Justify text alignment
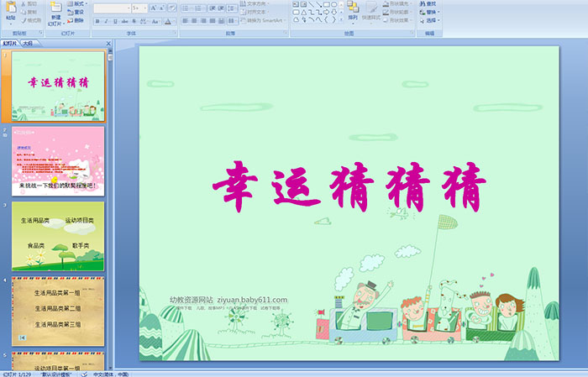The image size is (588, 377). click(213, 21)
